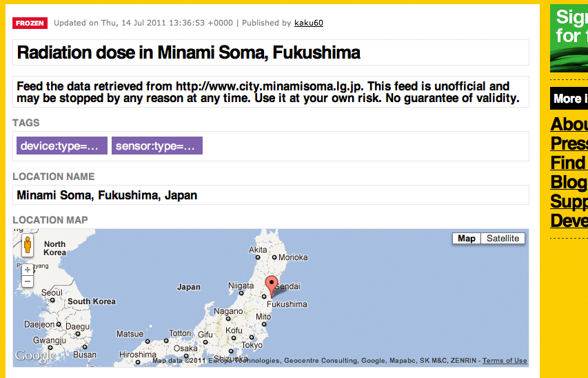This screenshot has height=378, width=588.
Task: Open the Blog link in sidebar
Action: pos(569,182)
